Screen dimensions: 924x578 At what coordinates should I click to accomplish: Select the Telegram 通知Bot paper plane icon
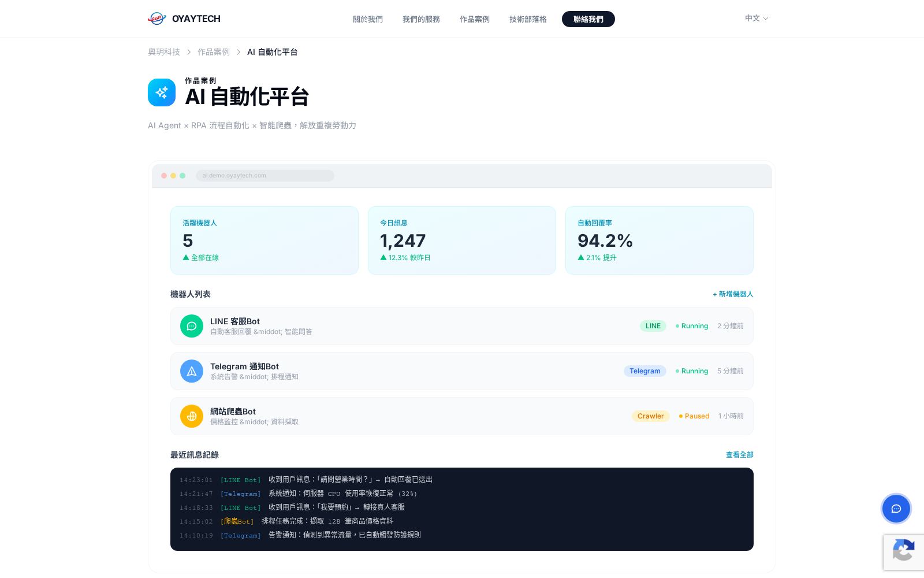(x=192, y=371)
